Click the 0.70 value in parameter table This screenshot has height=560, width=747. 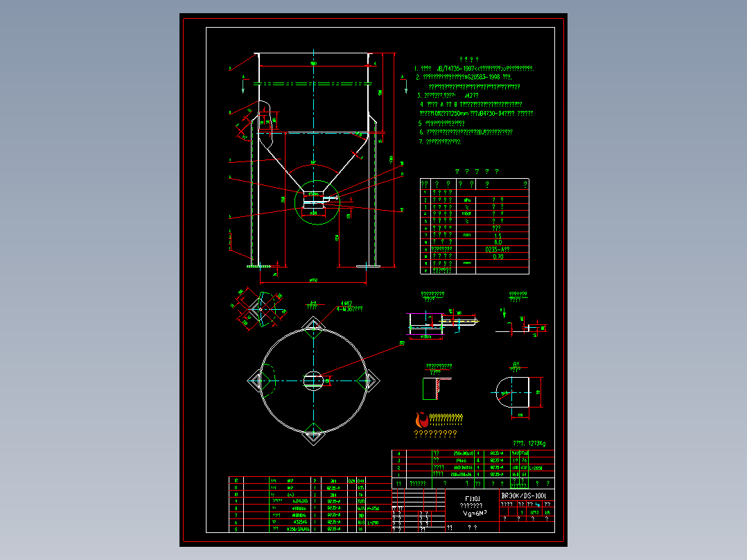(498, 257)
